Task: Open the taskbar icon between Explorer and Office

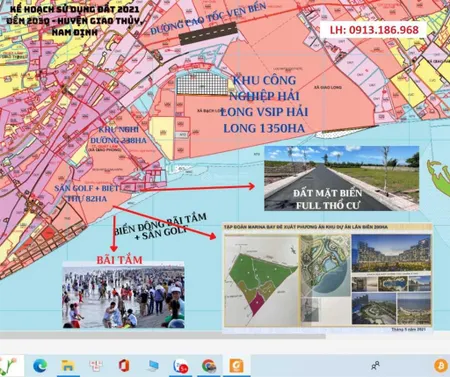Action: click(96, 366)
